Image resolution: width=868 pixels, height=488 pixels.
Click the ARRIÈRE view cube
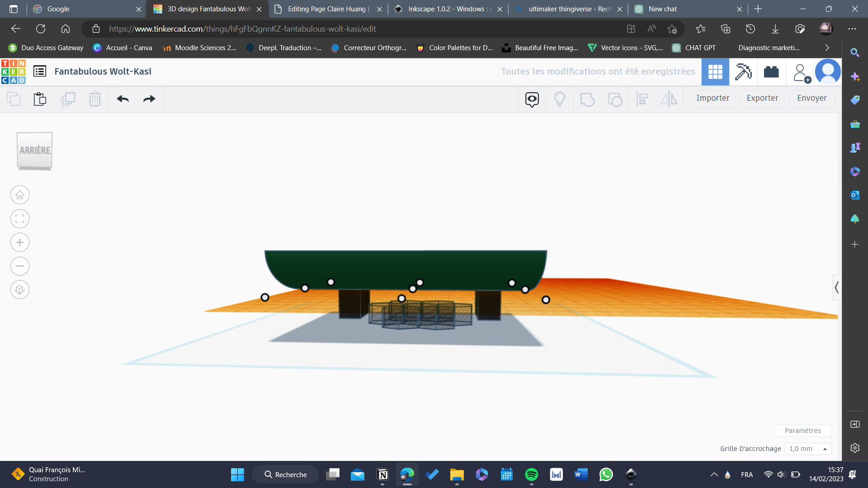(35, 150)
